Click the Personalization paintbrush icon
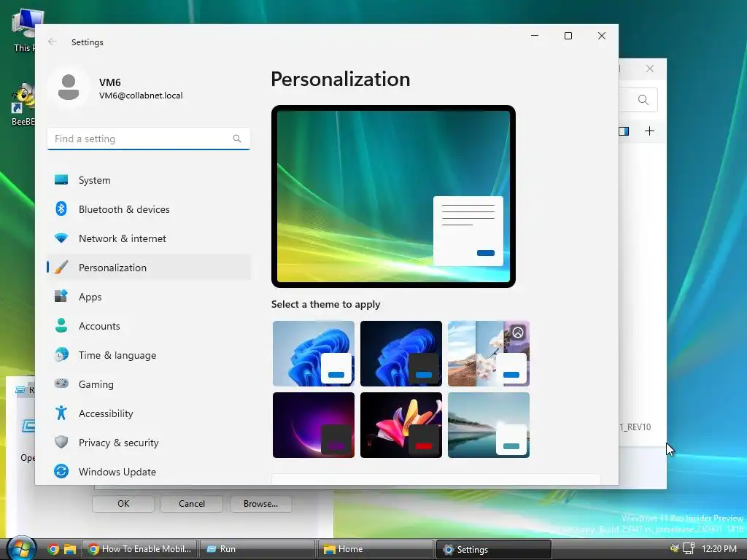747x560 pixels. click(61, 267)
